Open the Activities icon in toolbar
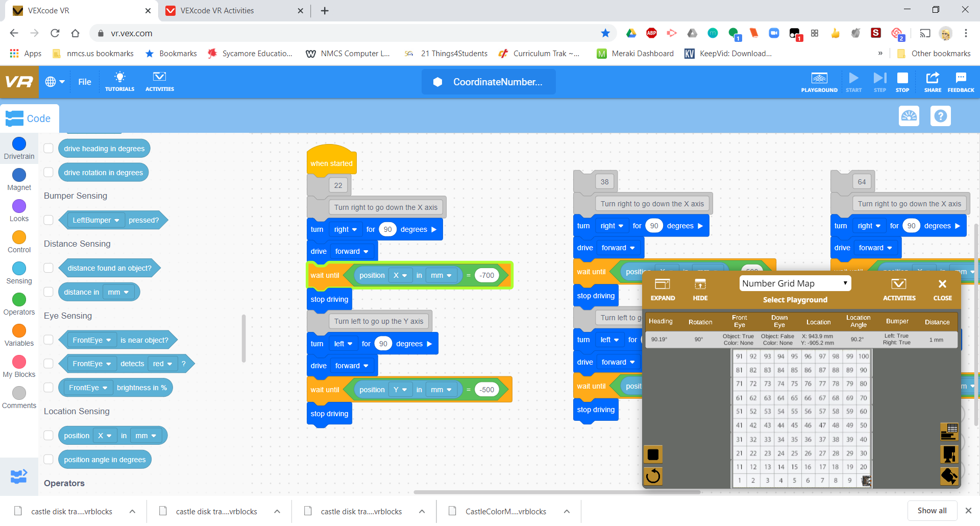The width and height of the screenshot is (980, 526). pyautogui.click(x=159, y=81)
